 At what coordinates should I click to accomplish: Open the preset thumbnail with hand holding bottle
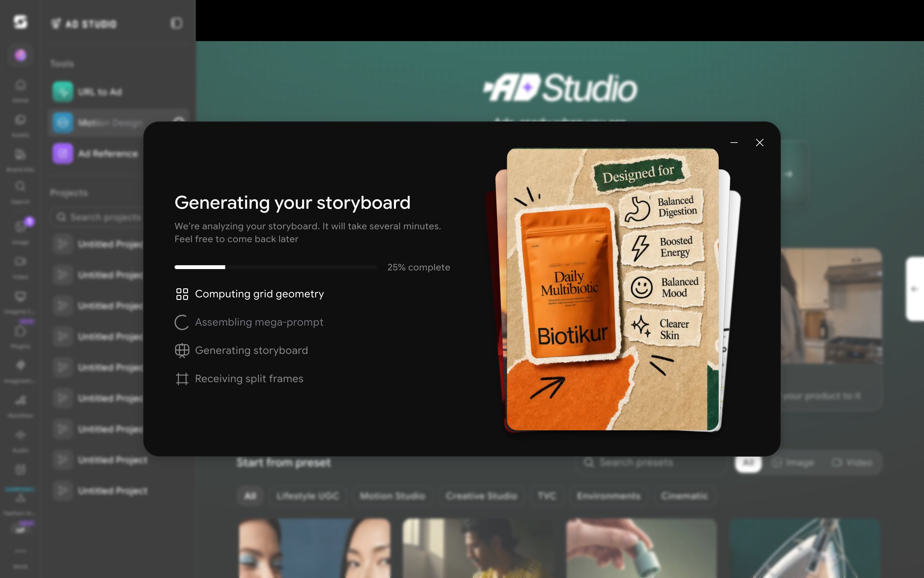pyautogui.click(x=641, y=548)
